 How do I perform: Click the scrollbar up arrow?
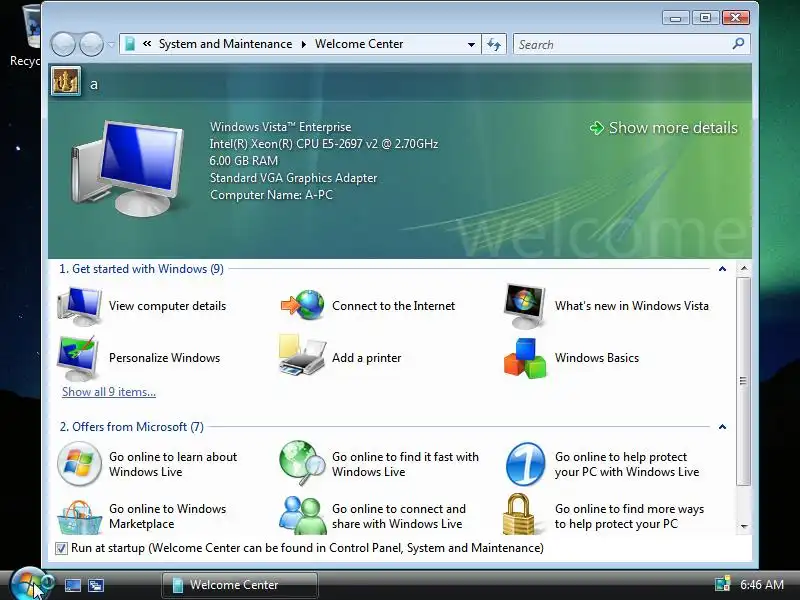(x=744, y=268)
